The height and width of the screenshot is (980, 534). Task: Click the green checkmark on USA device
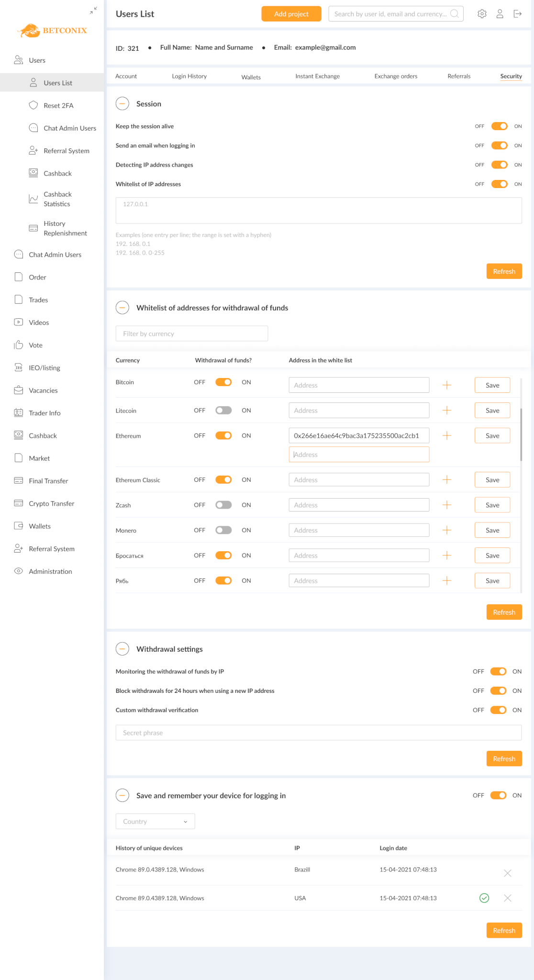(x=484, y=898)
